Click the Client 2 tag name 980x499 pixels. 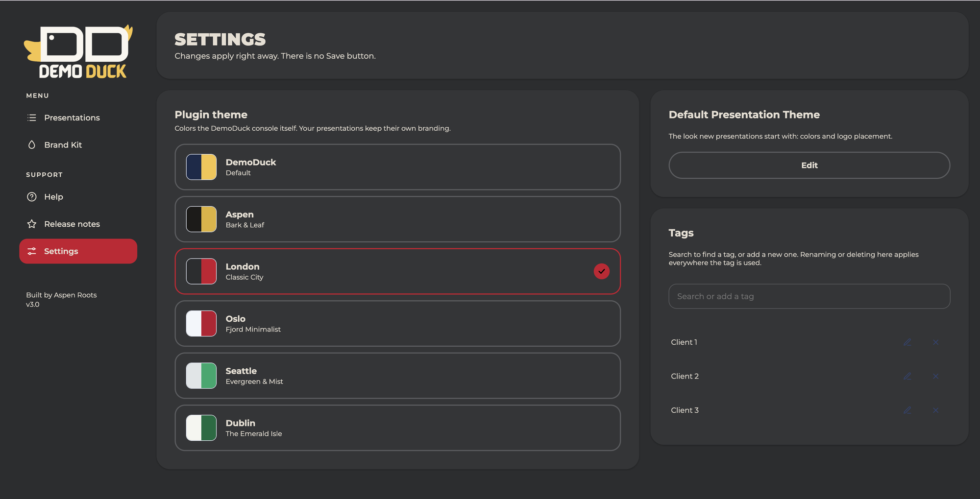pyautogui.click(x=685, y=376)
